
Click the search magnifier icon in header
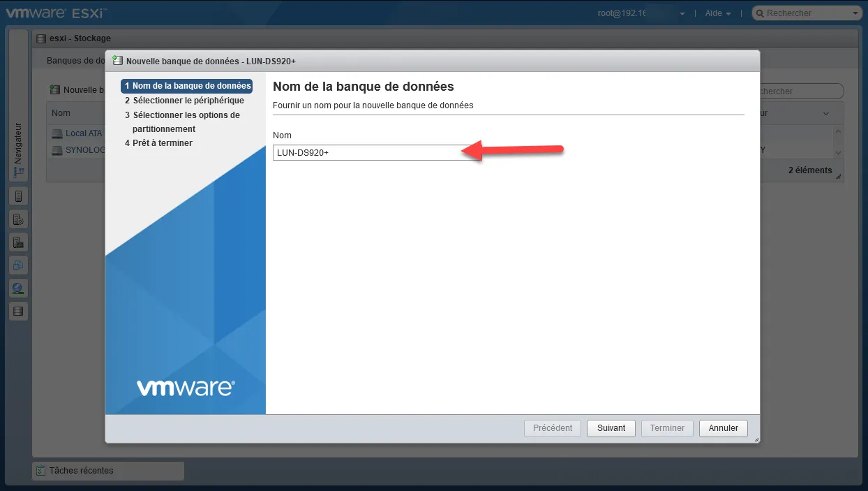[760, 13]
